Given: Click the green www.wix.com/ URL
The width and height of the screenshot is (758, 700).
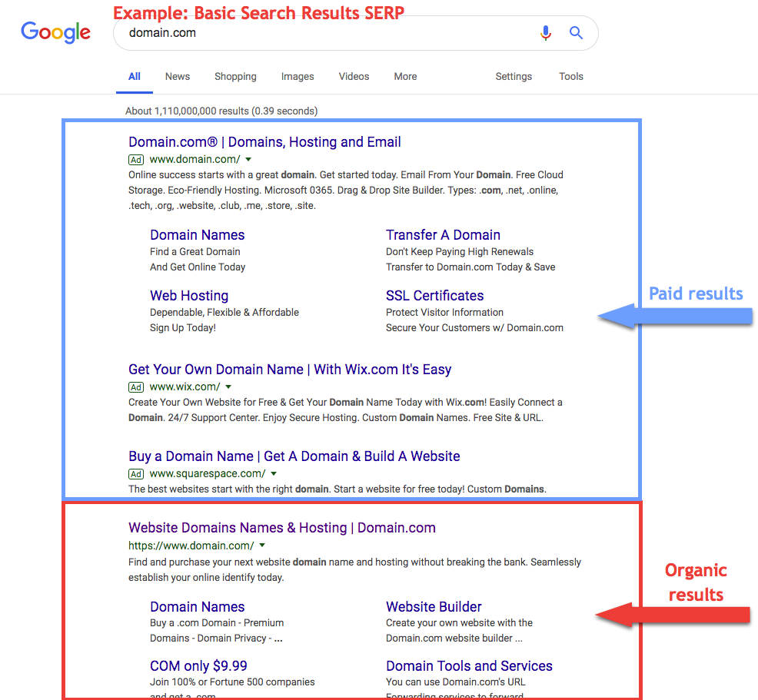Looking at the screenshot, I should pyautogui.click(x=185, y=387).
